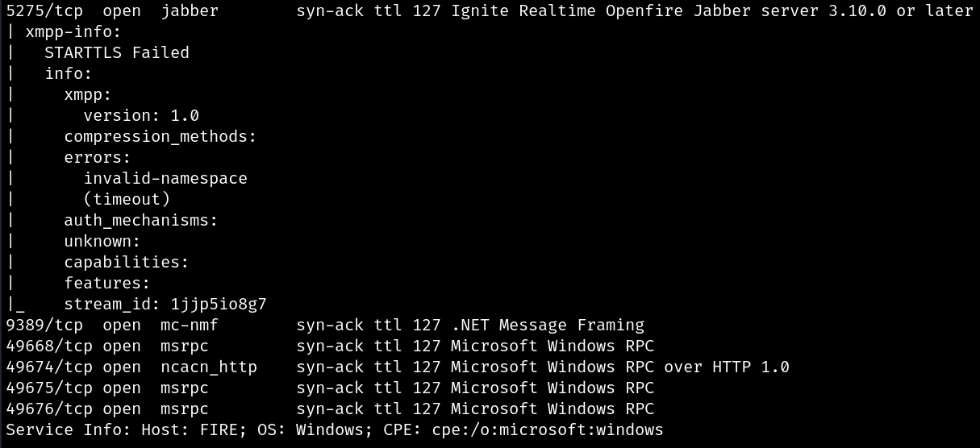Click the mc-nmf service name
The height and width of the screenshot is (448, 980).
[190, 326]
